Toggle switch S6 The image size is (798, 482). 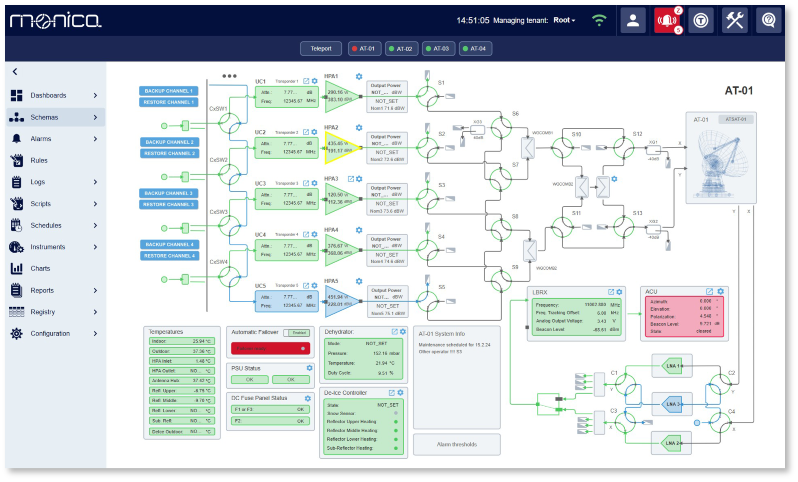click(x=501, y=128)
